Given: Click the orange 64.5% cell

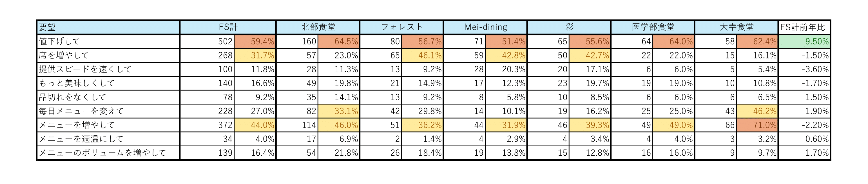Looking at the screenshot, I should [339, 41].
